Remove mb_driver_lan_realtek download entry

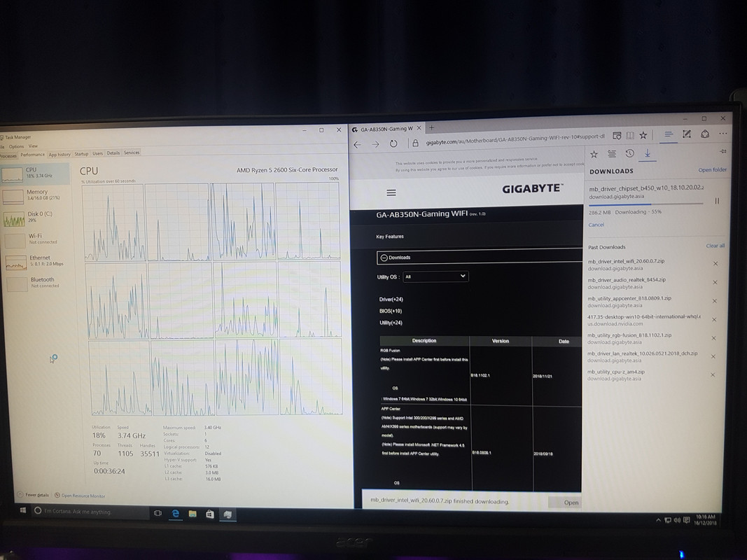tap(713, 356)
